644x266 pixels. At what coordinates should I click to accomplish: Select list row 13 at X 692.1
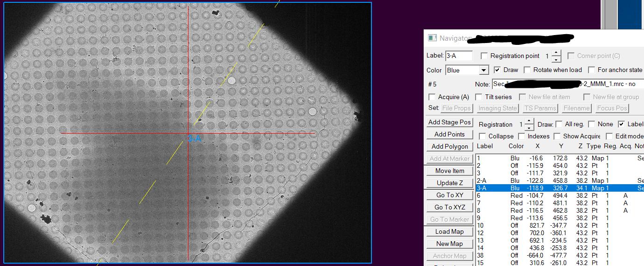[x=560, y=241]
